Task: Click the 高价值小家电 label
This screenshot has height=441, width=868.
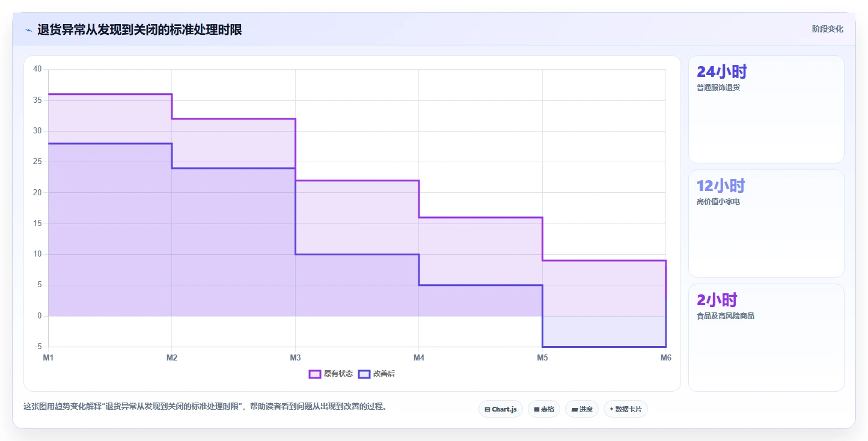Action: pos(718,202)
